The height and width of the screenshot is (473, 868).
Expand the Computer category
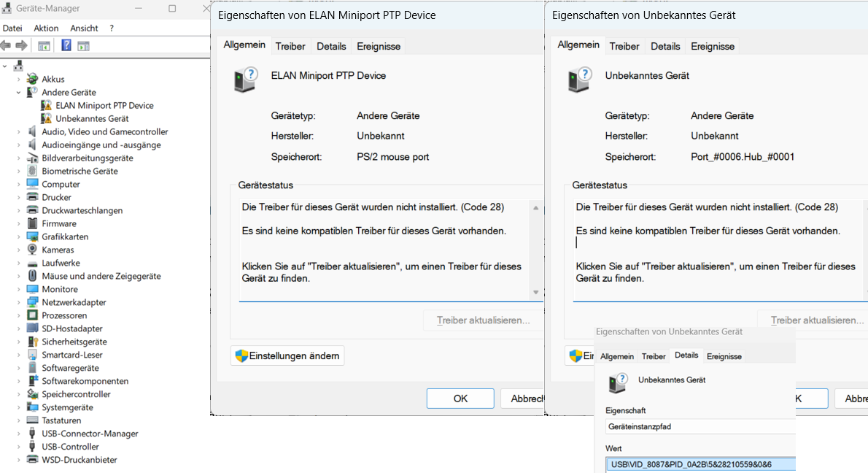pyautogui.click(x=18, y=185)
